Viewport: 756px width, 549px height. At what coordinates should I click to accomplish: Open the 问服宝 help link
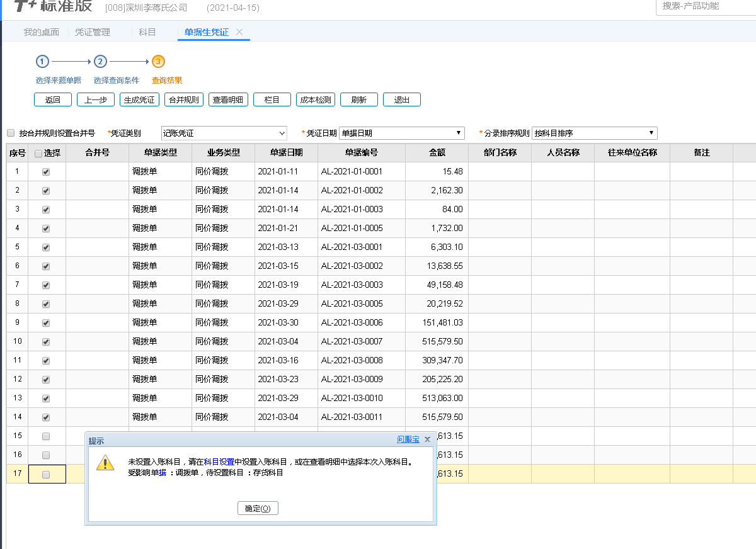408,439
